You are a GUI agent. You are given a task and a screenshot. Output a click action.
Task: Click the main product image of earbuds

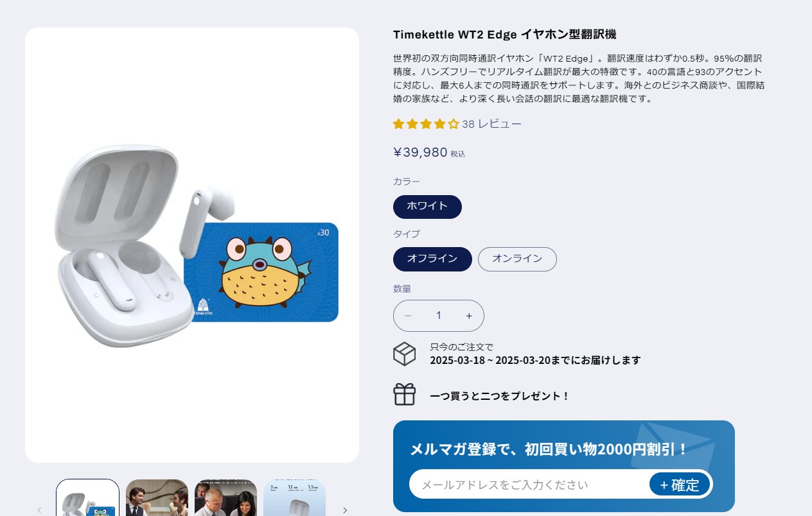[192, 245]
